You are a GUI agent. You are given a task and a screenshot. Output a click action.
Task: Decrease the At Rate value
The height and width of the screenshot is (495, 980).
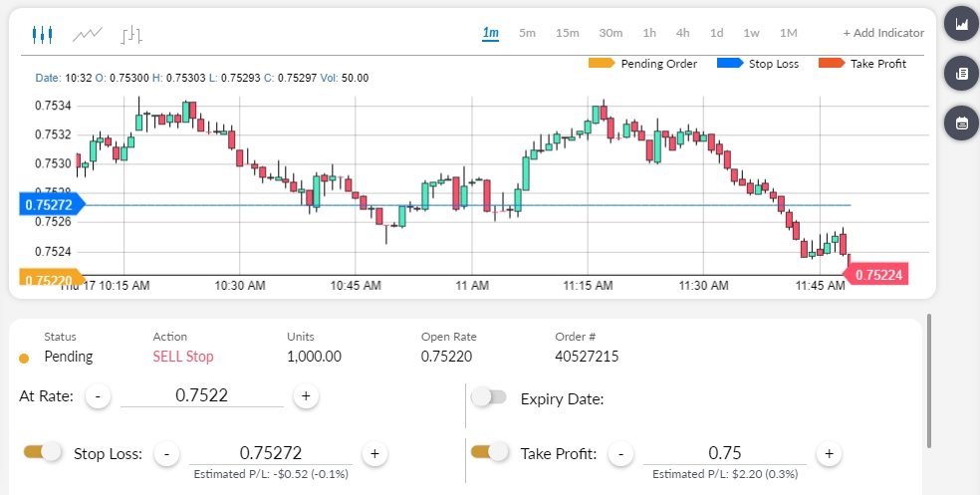(x=98, y=396)
